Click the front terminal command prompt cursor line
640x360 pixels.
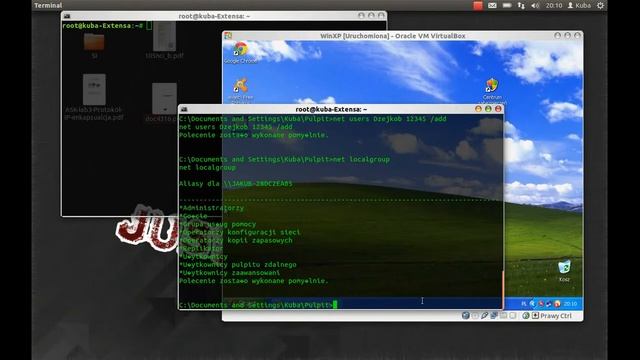coord(258,305)
